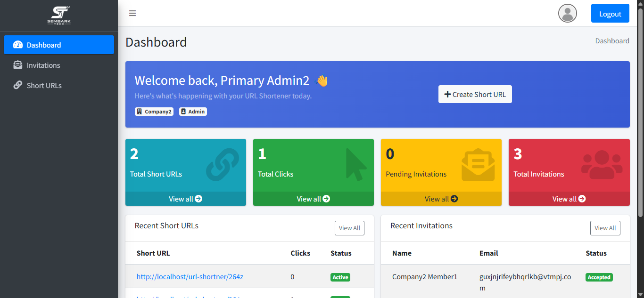Toggle the sidebar hamburger menu

132,13
